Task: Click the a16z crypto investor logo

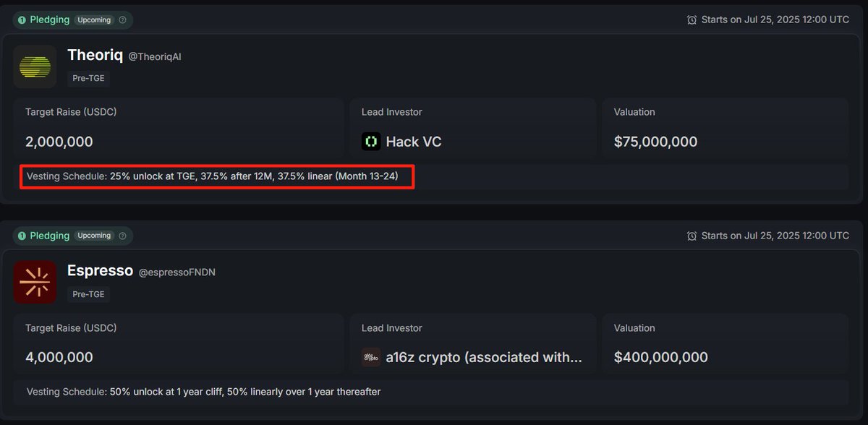Action: tap(371, 357)
